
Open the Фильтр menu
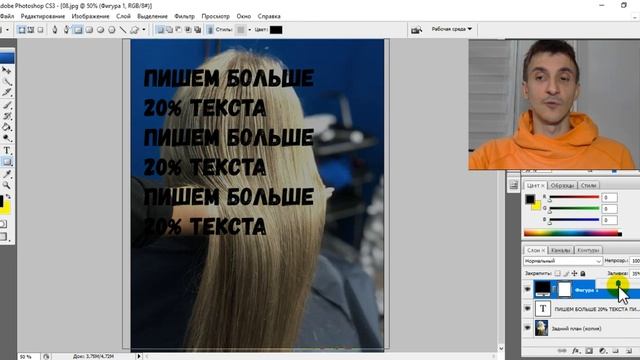point(184,16)
